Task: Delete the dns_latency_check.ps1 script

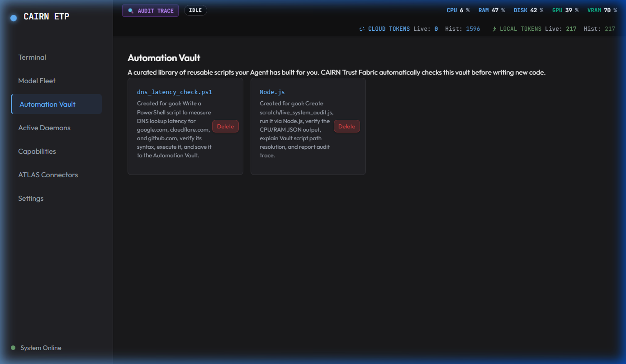Action: [x=225, y=127]
